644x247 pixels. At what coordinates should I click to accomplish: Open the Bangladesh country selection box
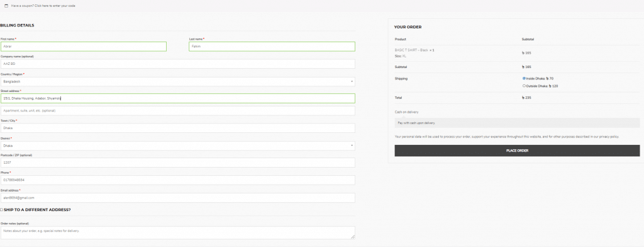178,81
